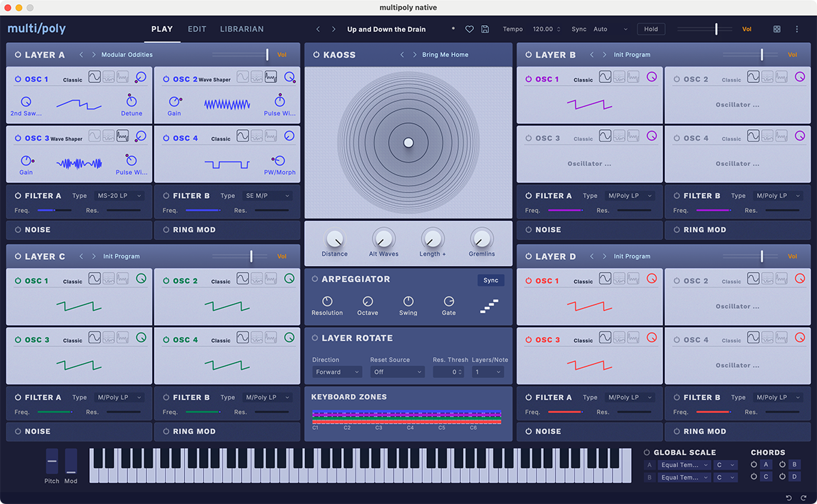Click the heart icon to favorite the program
The width and height of the screenshot is (817, 504).
coord(469,29)
